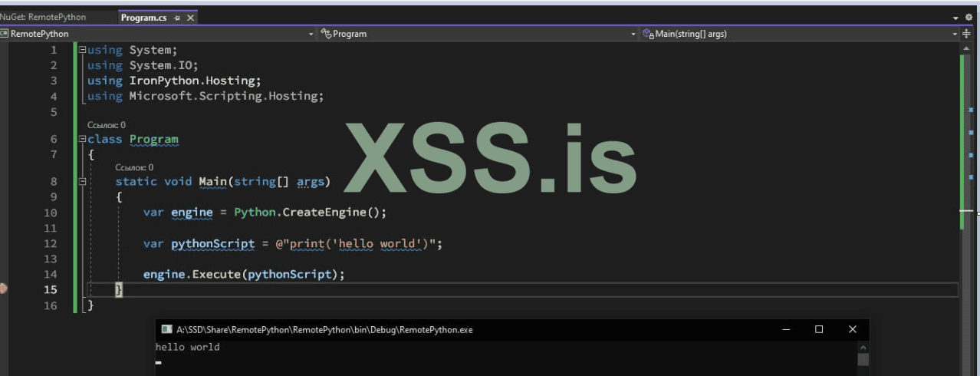980x376 pixels.
Task: Open the RemotePython project dropdown
Action: 158,34
